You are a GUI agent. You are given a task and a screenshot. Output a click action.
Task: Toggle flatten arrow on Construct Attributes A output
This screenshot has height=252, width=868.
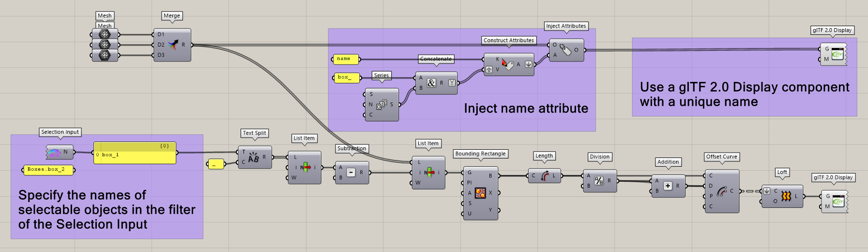pyautogui.click(x=529, y=64)
